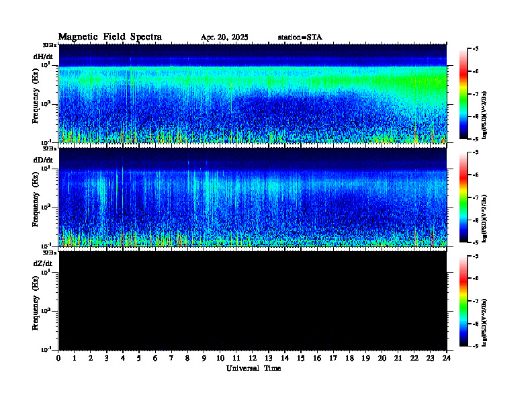Click the 'station=STA' label
Viewport: 532px width, 411px height.
point(300,38)
